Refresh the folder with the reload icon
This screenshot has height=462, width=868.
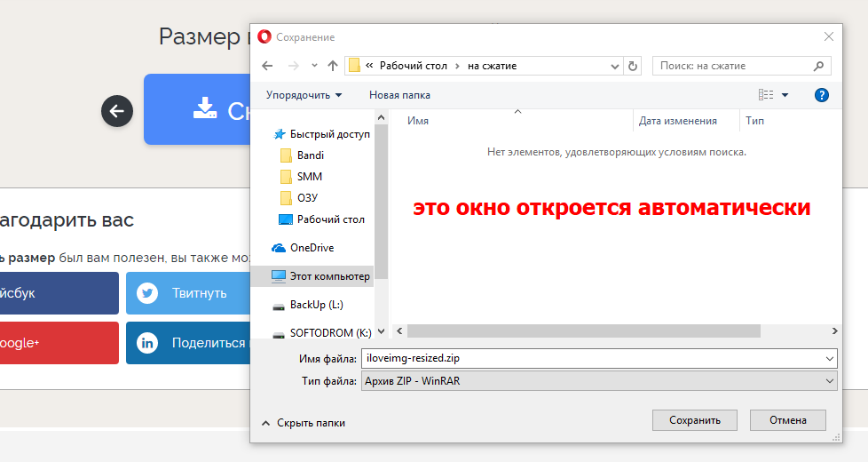pos(633,66)
